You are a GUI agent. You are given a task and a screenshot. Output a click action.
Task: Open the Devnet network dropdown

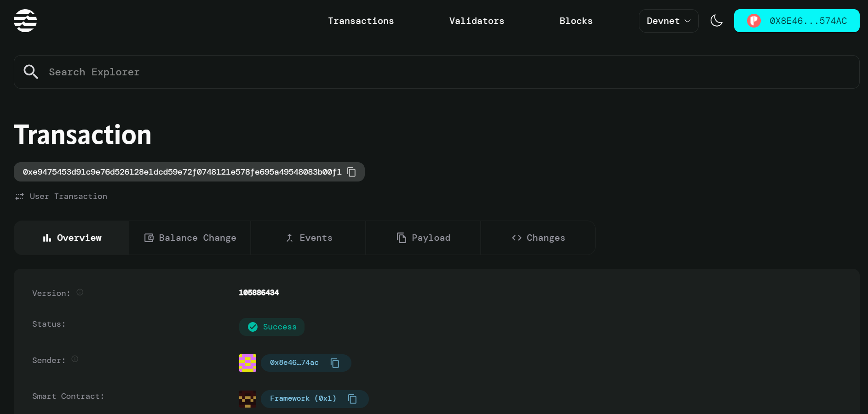click(x=668, y=21)
